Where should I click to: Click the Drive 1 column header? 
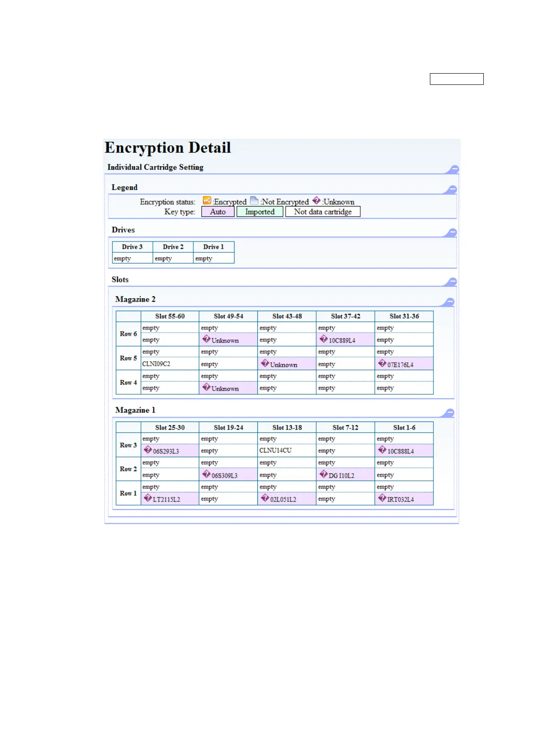(x=213, y=247)
